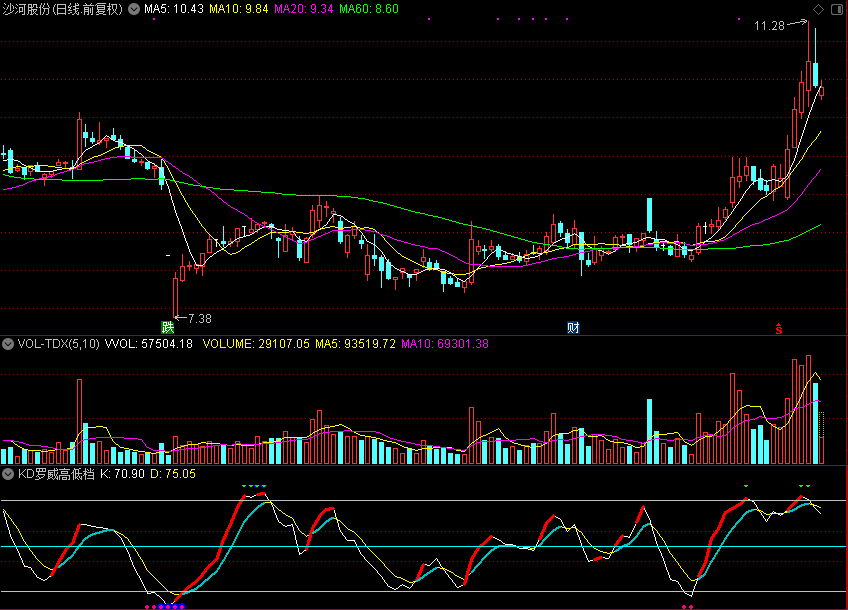Click the diamond icon at chart top right
This screenshot has width=848, height=610.
pos(818,9)
